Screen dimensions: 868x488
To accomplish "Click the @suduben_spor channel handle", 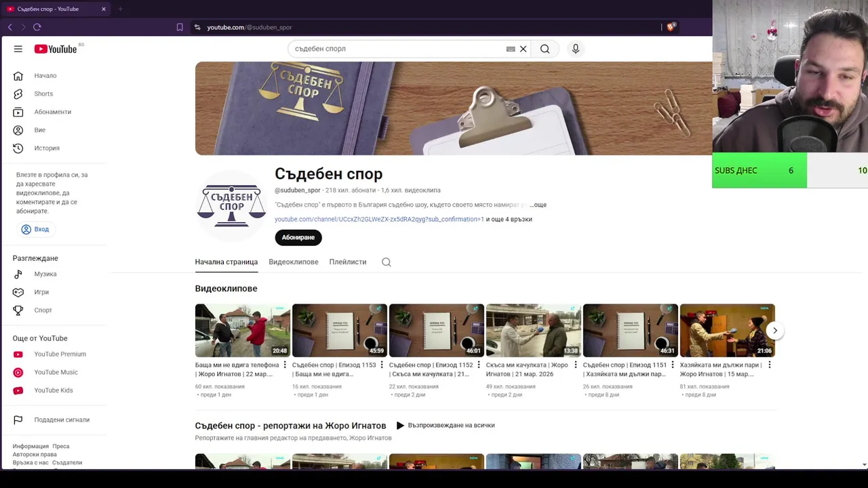I will pos(297,190).
